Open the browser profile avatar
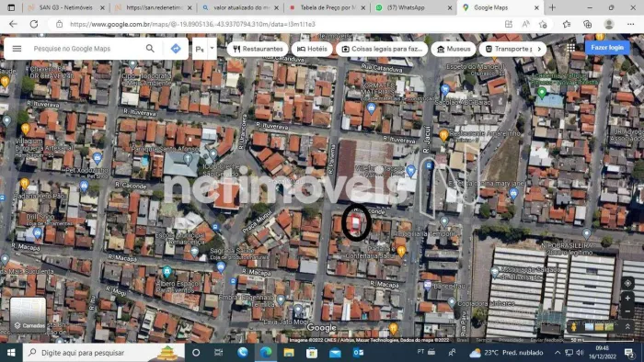This screenshot has width=644, height=362. (609, 24)
